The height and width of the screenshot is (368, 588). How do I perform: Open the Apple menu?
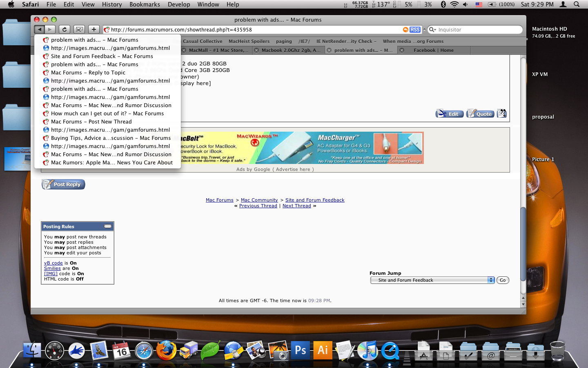(x=11, y=4)
